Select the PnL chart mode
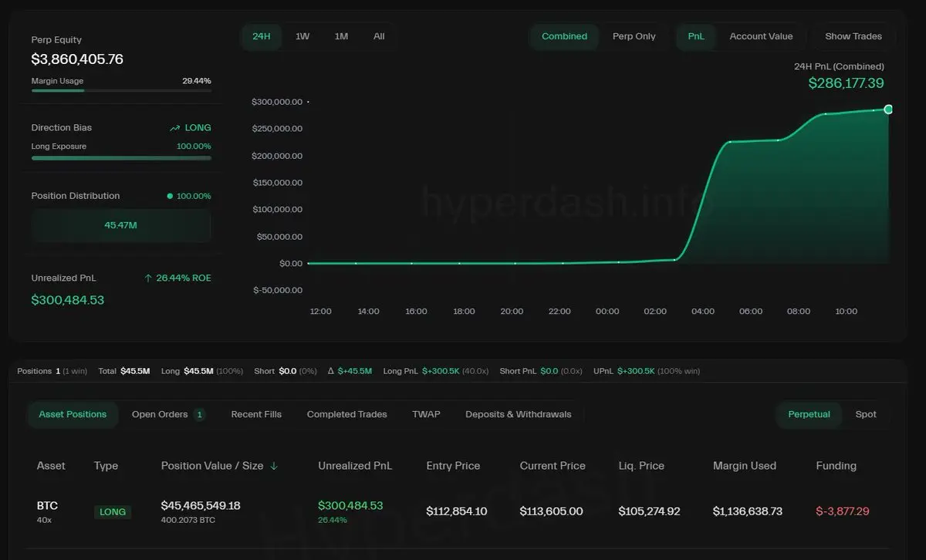The image size is (926, 560). [696, 36]
